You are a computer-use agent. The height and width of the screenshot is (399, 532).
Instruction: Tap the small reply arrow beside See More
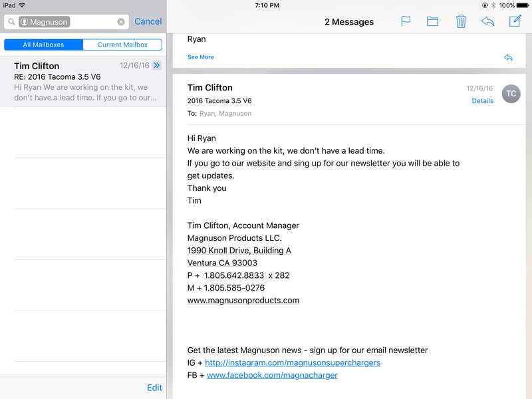pos(508,57)
